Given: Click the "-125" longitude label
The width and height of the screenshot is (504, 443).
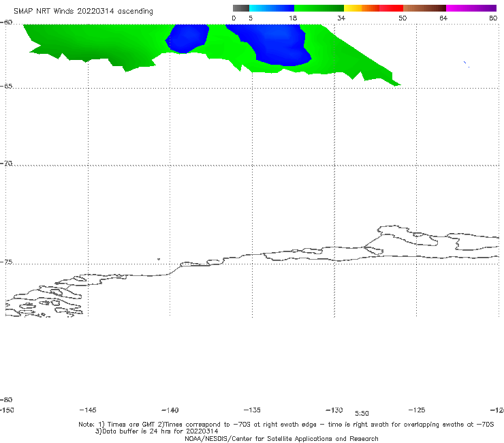Looking at the screenshot, I should (417, 410).
